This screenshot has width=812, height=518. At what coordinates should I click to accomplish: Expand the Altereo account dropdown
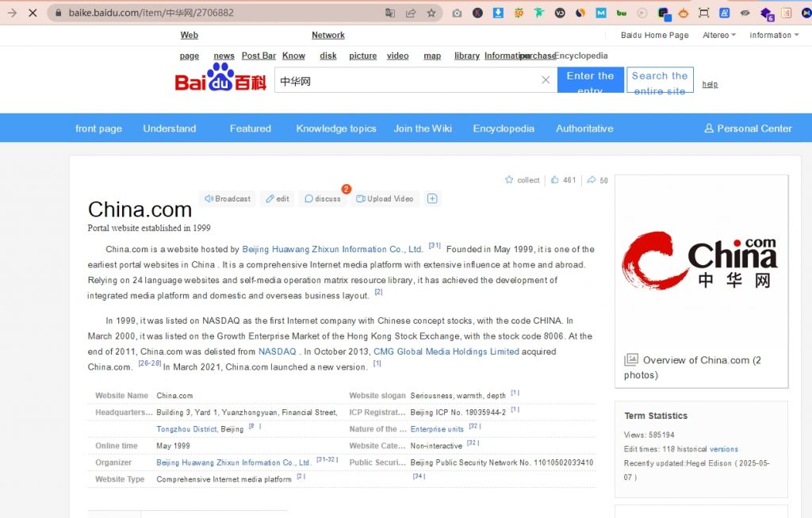718,35
